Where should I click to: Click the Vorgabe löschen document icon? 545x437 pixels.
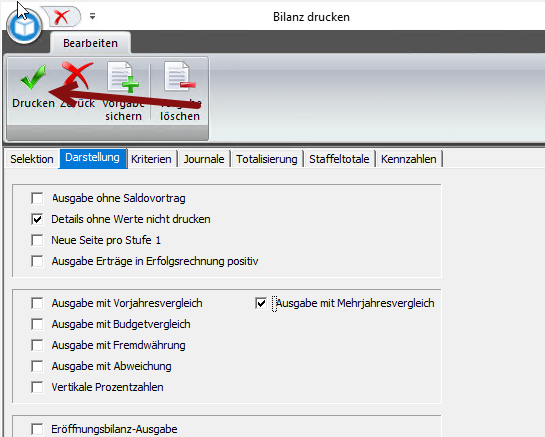(180, 76)
